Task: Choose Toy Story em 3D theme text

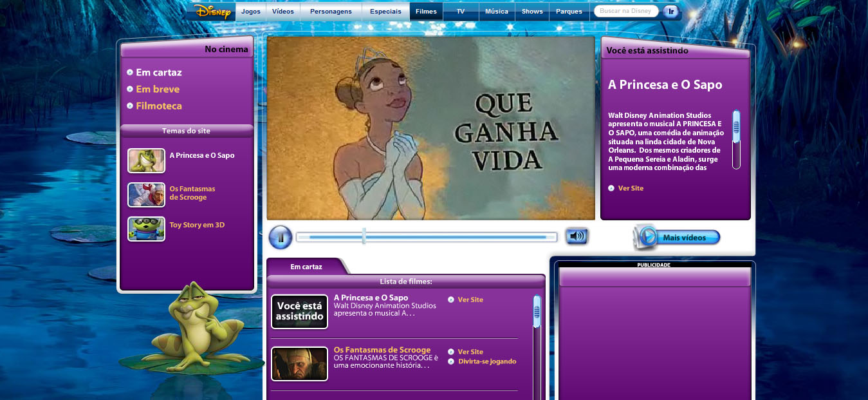Action: (197, 225)
